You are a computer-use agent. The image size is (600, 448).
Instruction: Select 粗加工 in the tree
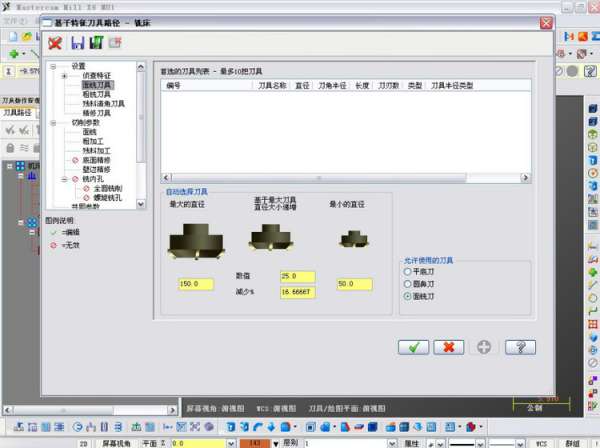click(x=93, y=141)
